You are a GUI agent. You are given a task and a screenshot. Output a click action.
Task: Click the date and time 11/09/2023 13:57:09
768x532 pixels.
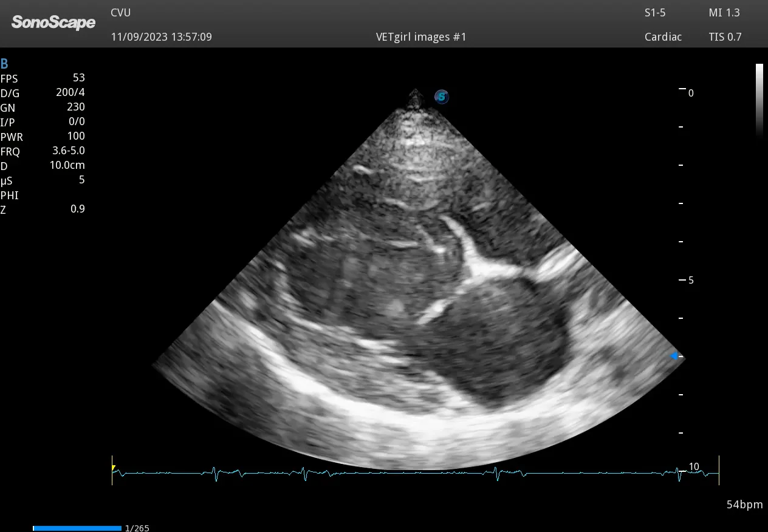click(x=161, y=37)
